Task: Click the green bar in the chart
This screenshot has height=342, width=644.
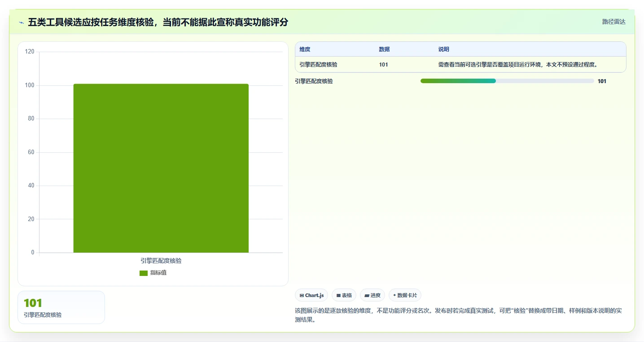Action: 161,168
